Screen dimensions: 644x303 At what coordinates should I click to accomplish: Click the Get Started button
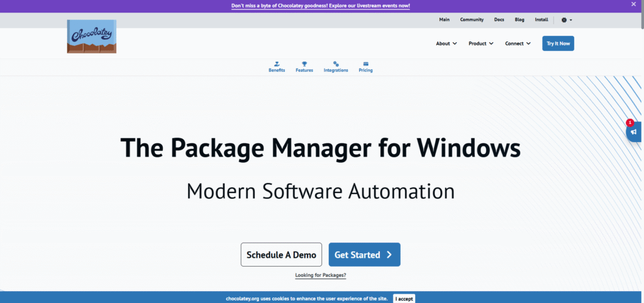[364, 255]
